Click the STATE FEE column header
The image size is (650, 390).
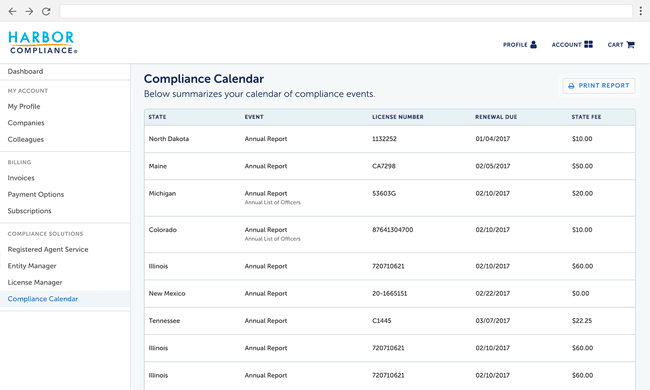tap(586, 117)
